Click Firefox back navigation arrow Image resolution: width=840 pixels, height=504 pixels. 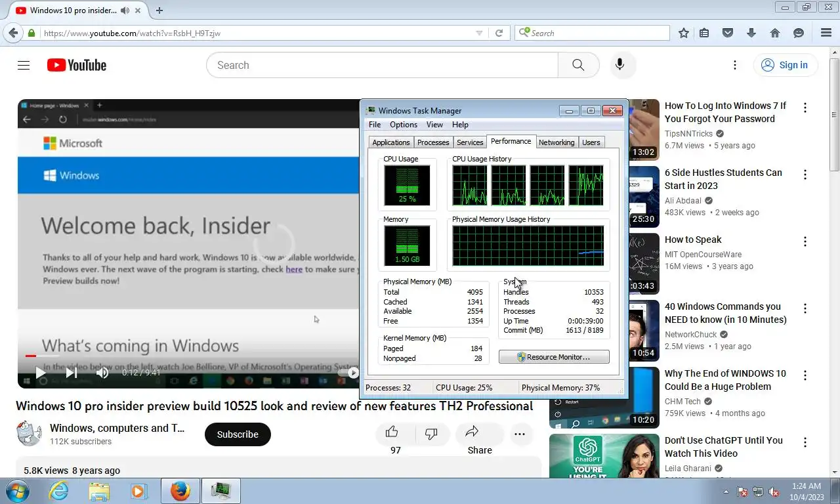[13, 33]
